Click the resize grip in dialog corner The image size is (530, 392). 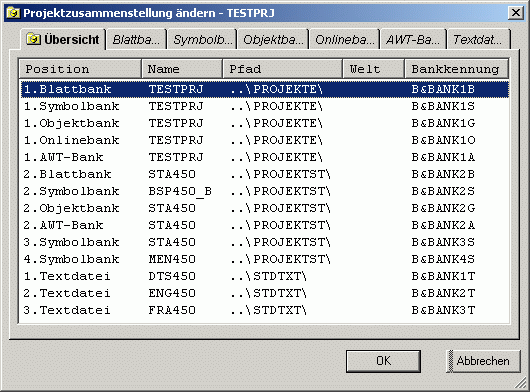click(522, 384)
